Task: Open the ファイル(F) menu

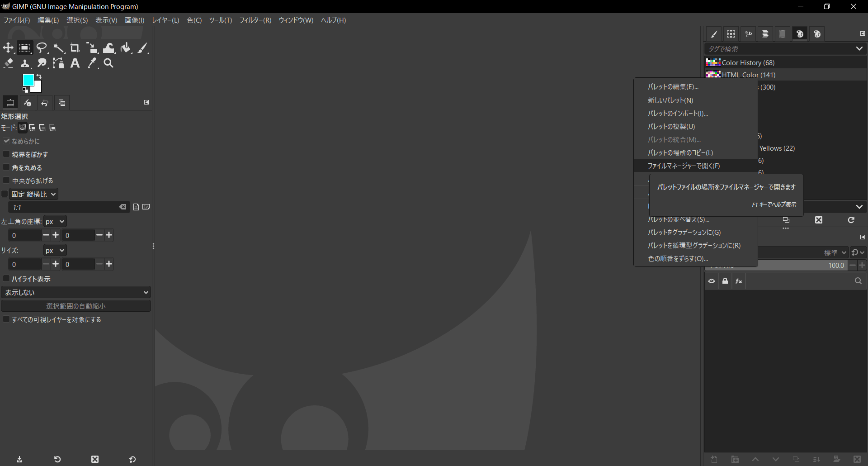Action: click(17, 20)
